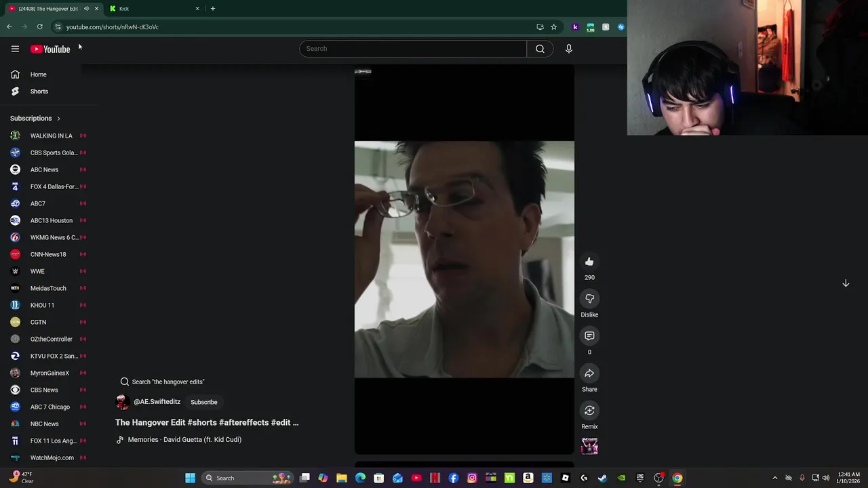Viewport: 868px width, 488px height.
Task: Open WWE channel
Action: pyautogui.click(x=47, y=271)
